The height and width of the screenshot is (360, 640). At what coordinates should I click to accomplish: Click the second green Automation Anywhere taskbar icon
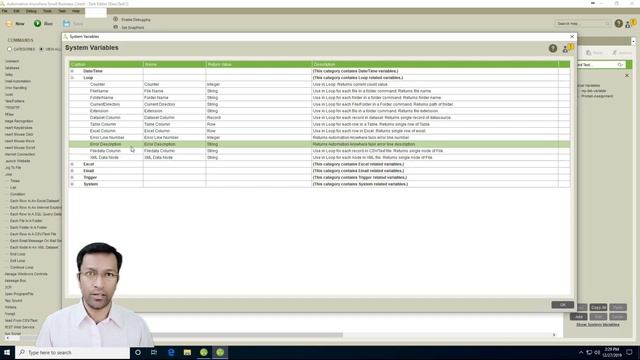(x=220, y=352)
